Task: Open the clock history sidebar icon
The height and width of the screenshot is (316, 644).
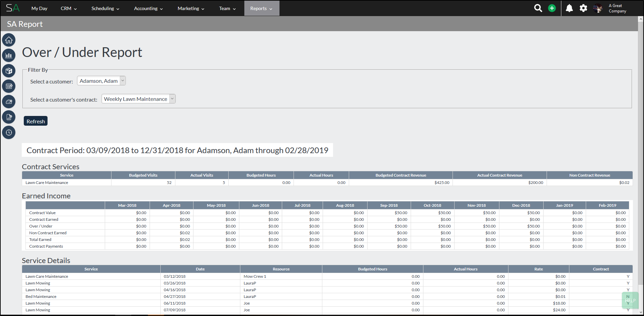Action: pyautogui.click(x=9, y=132)
